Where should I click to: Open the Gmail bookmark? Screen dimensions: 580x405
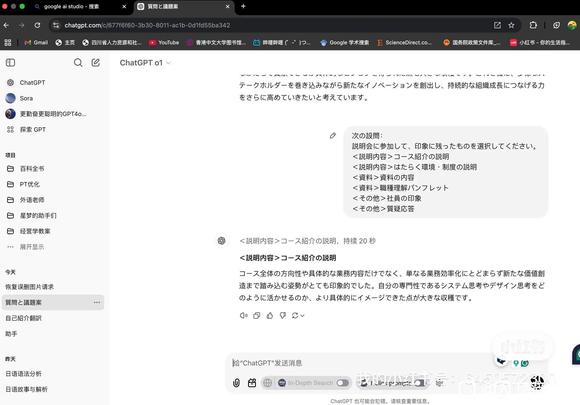click(36, 43)
